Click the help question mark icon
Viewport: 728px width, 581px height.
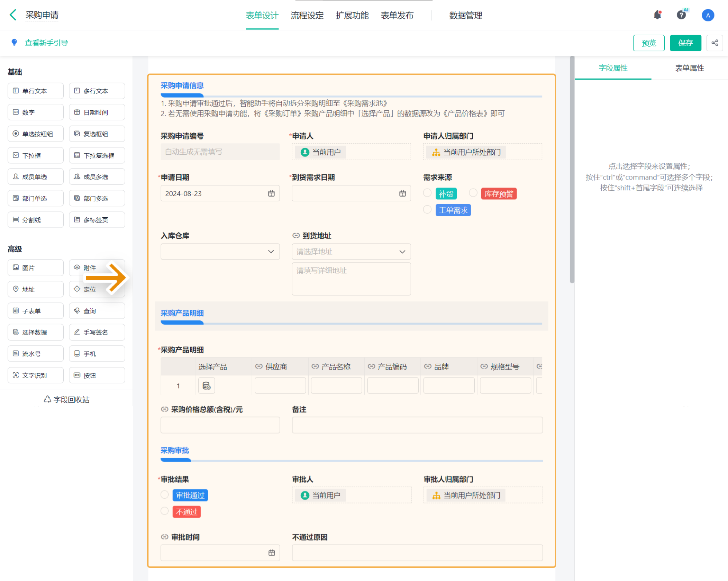click(681, 15)
